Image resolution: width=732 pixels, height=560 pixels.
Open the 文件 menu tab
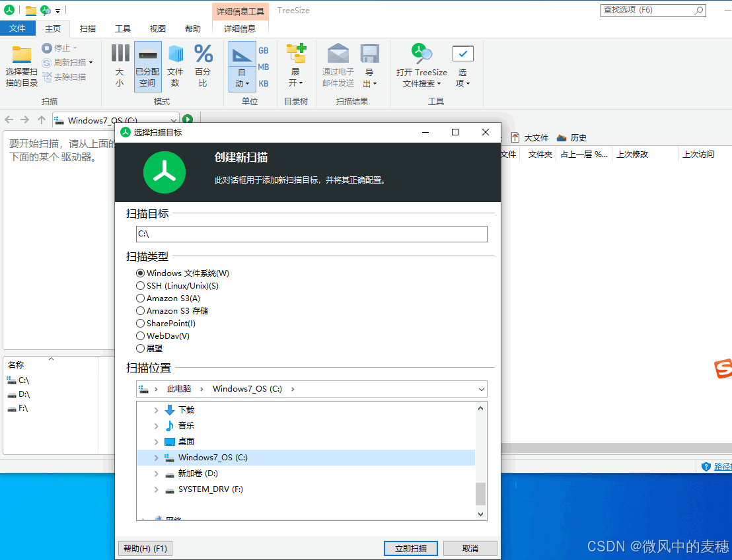17,28
